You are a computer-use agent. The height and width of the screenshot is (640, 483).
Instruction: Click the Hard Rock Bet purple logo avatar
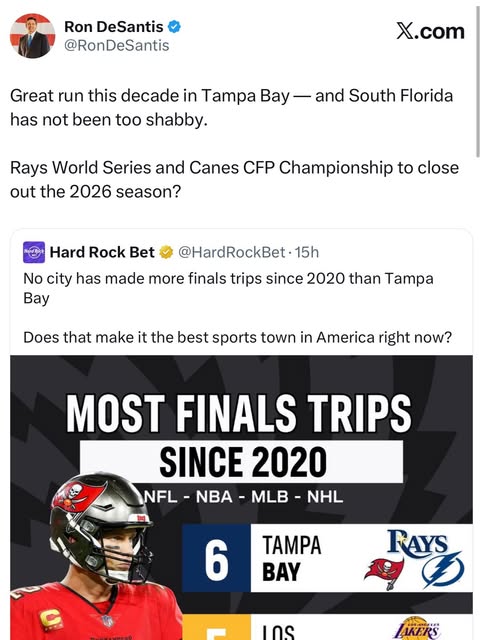pyautogui.click(x=34, y=252)
